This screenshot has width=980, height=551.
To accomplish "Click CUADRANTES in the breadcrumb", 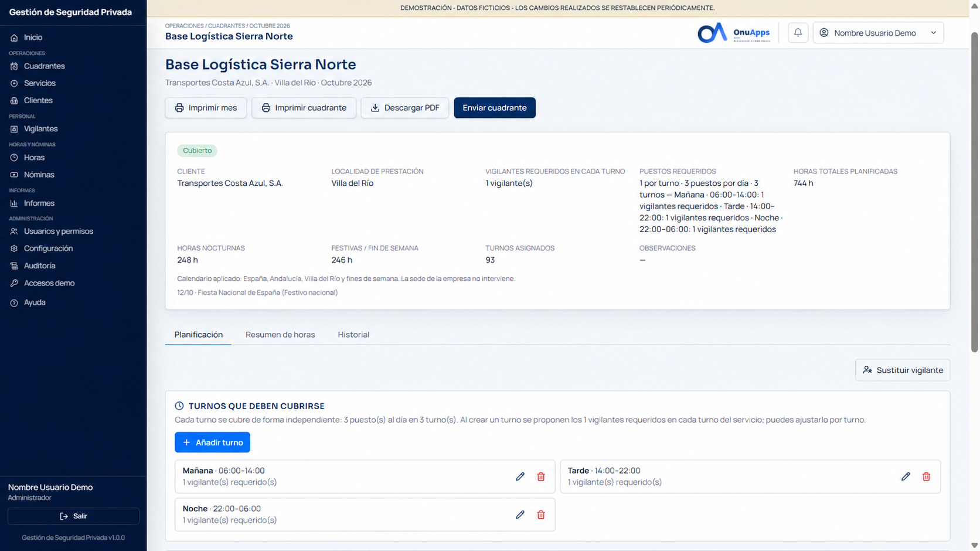I will tap(227, 26).
